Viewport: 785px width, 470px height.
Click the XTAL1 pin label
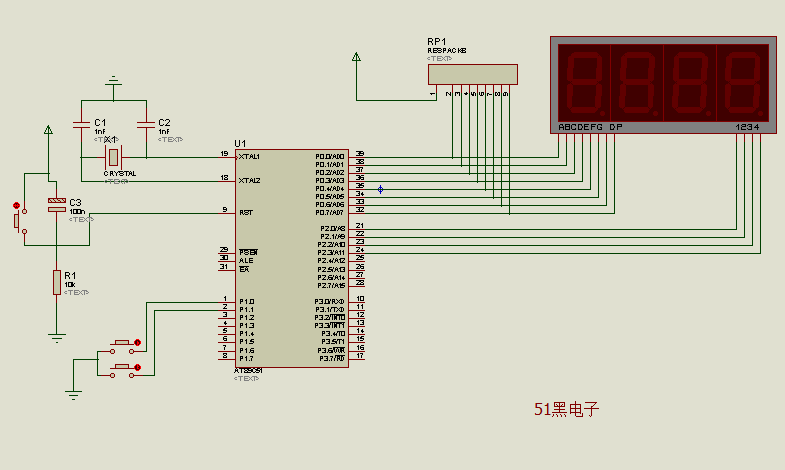tap(249, 157)
